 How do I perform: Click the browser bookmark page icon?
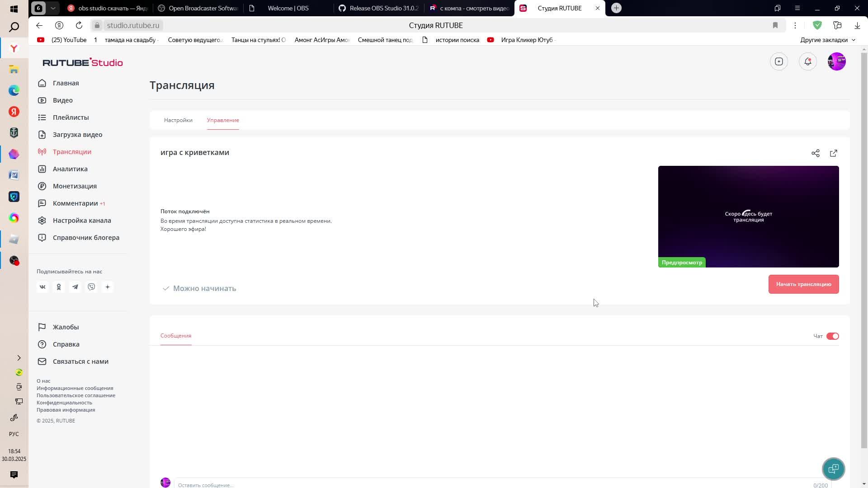(775, 25)
